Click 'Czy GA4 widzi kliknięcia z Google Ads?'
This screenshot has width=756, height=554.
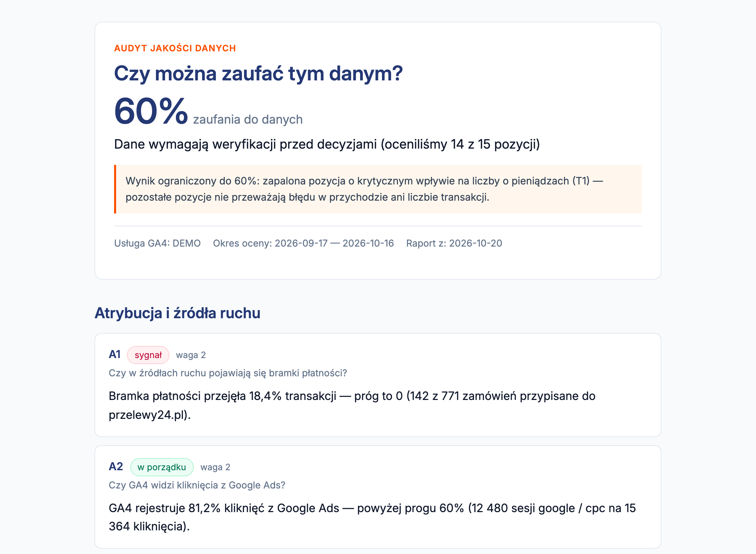click(197, 485)
